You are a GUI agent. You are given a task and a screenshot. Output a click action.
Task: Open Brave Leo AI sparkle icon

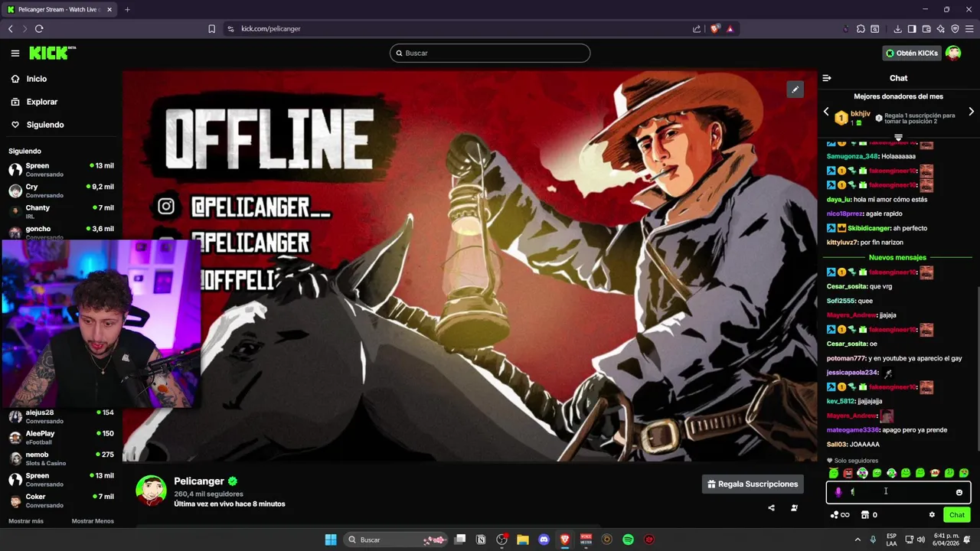pos(941,29)
